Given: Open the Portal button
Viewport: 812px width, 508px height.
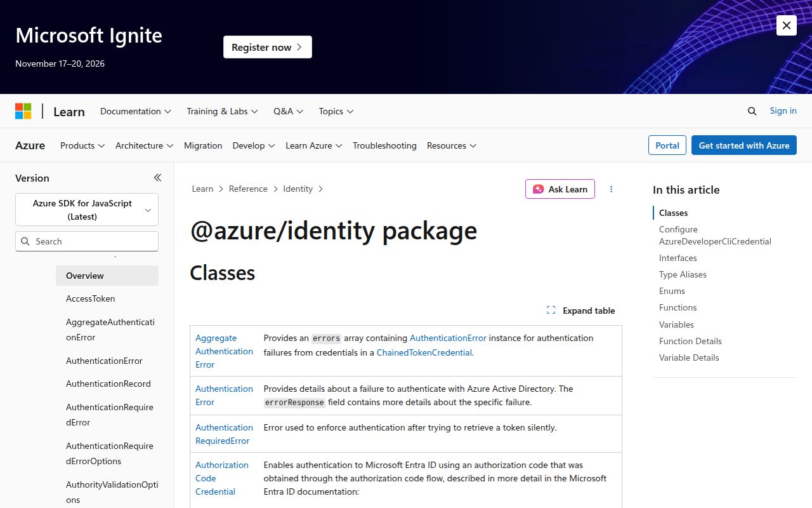Looking at the screenshot, I should (x=667, y=145).
